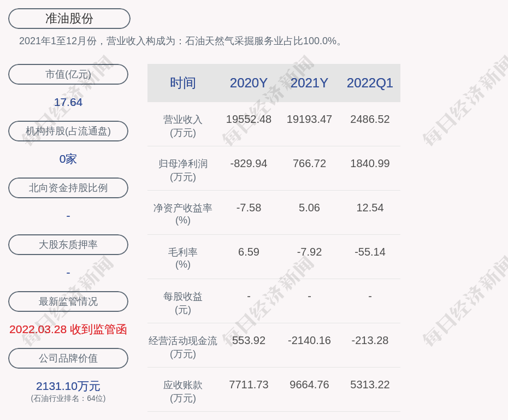Click the 机构持股(占流通盘) label pill
This screenshot has width=508, height=420.
click(x=68, y=131)
